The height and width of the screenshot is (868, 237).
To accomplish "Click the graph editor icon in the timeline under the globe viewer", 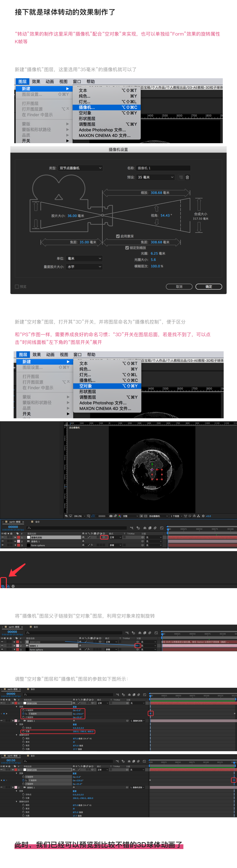I will [162, 528].
